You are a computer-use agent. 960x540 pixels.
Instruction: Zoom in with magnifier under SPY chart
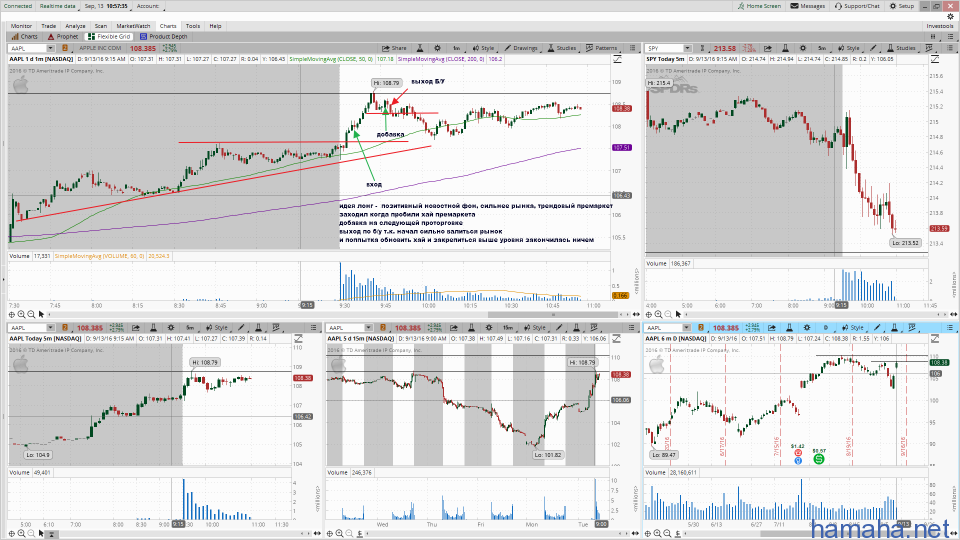[658, 314]
